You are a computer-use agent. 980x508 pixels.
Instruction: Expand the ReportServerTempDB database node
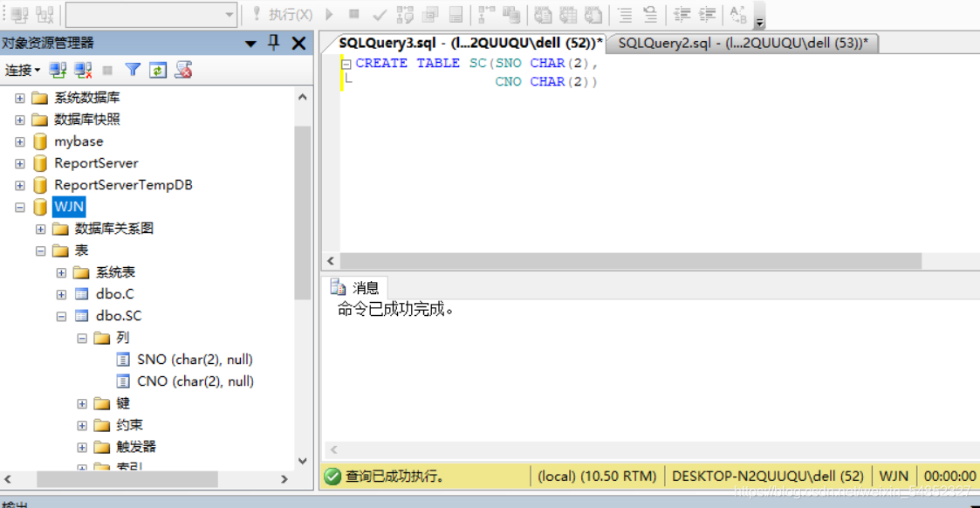pos(19,186)
